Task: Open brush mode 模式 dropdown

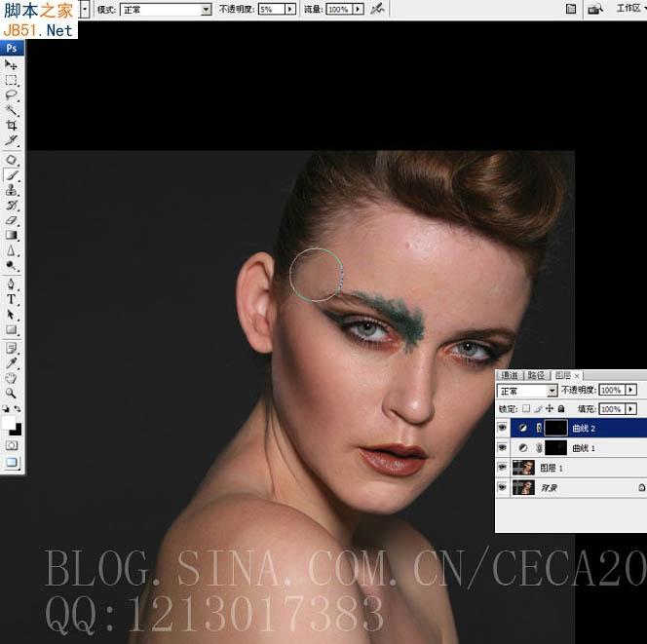Action: pos(166,9)
